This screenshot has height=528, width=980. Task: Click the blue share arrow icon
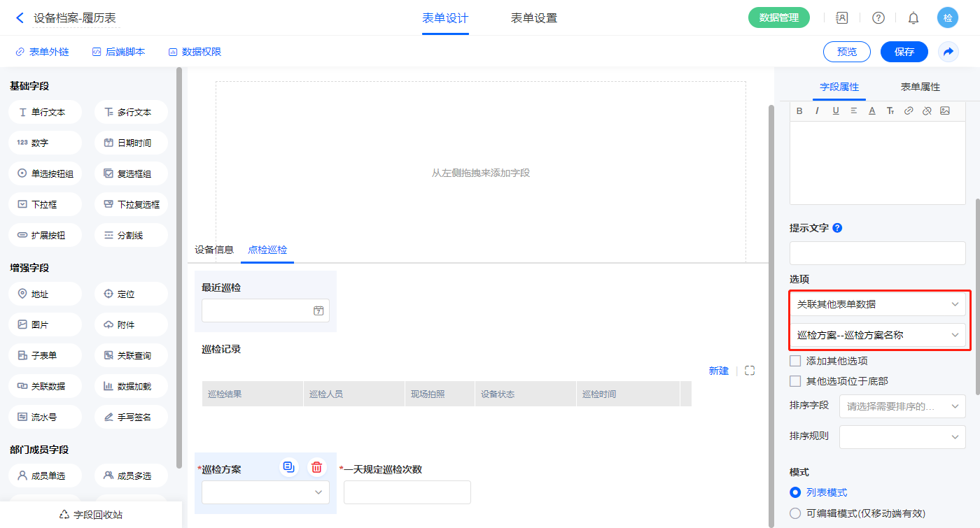[x=948, y=52]
